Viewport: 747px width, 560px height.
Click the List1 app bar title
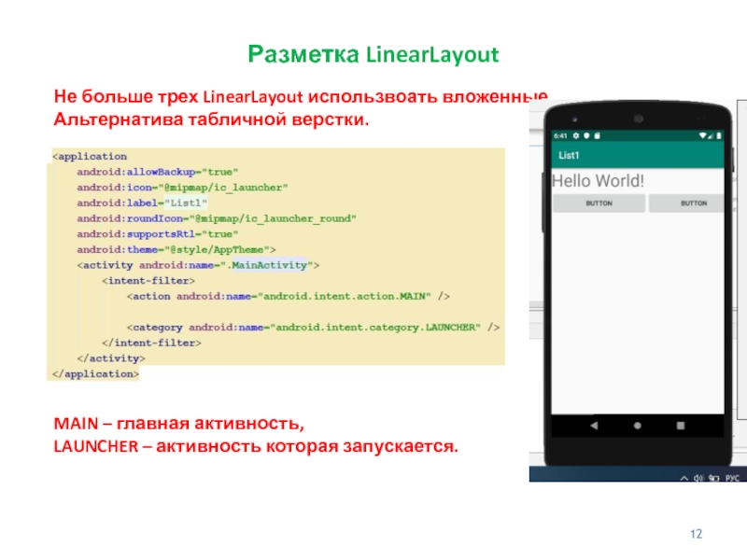coord(569,154)
